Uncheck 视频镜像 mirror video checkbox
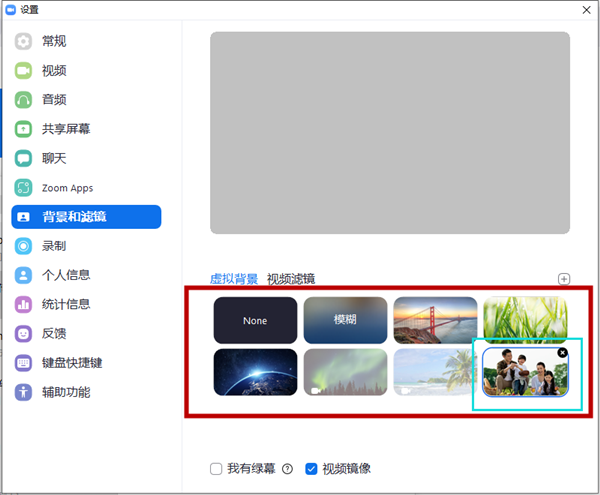Screen dimensions: 600x495 point(312,468)
